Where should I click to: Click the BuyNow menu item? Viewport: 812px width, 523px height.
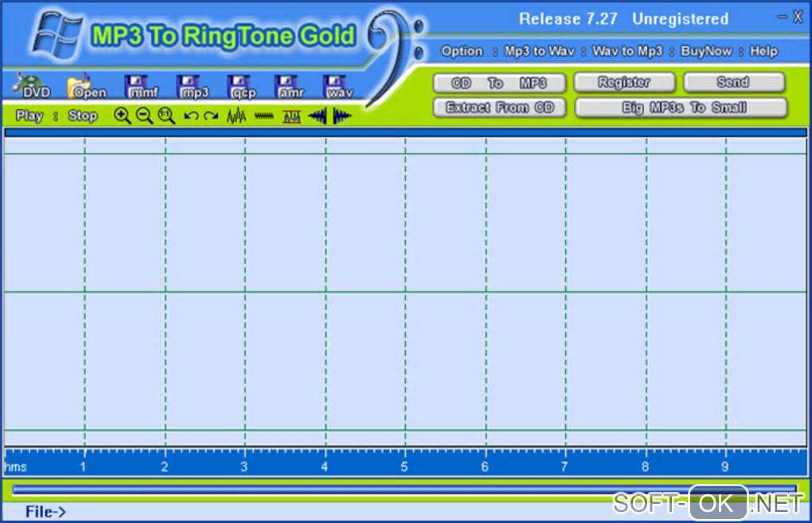[706, 51]
